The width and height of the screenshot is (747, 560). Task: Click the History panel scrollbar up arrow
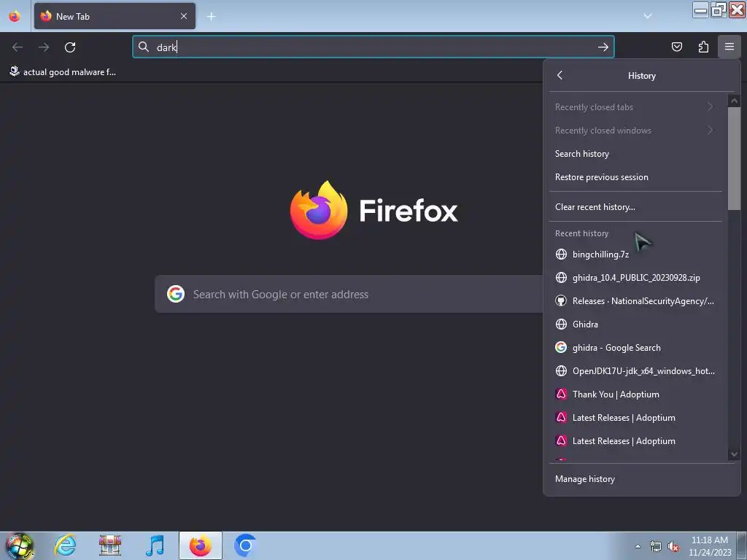(x=734, y=101)
